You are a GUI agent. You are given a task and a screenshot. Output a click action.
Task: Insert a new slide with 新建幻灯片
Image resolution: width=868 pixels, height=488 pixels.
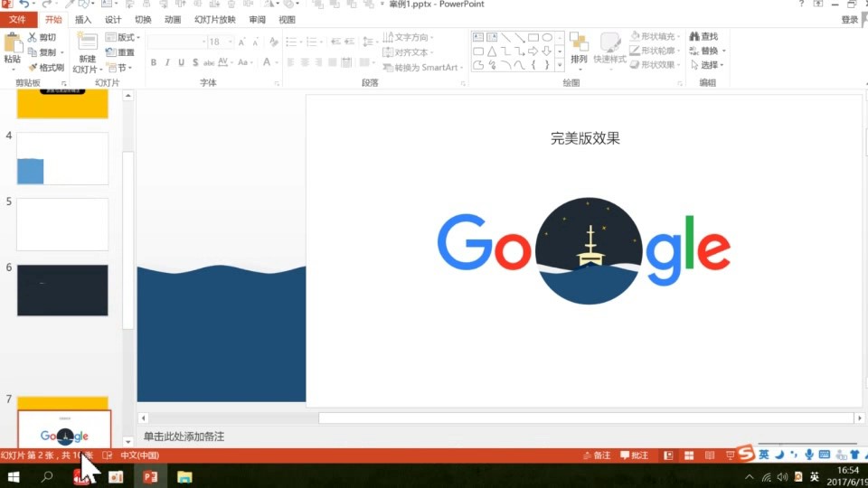[x=87, y=53]
